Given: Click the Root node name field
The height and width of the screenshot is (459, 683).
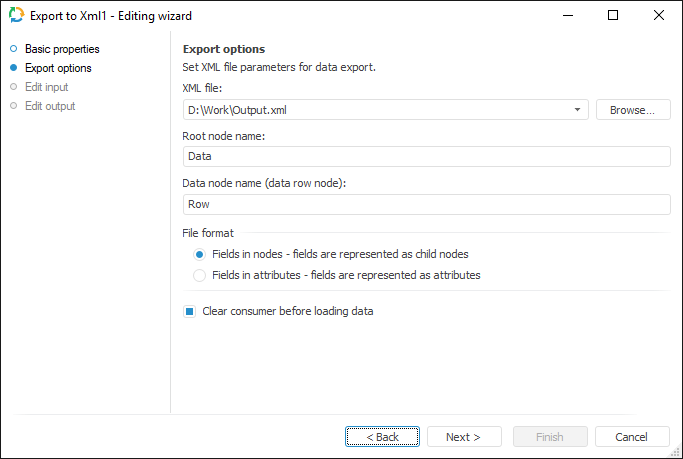Looking at the screenshot, I should pyautogui.click(x=426, y=157).
